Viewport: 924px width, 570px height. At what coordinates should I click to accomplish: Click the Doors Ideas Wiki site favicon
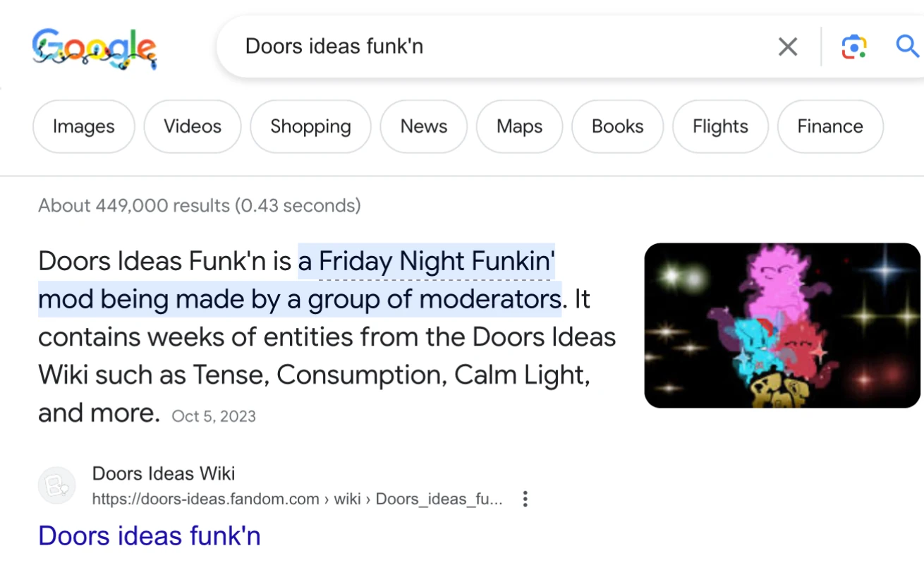pos(56,485)
